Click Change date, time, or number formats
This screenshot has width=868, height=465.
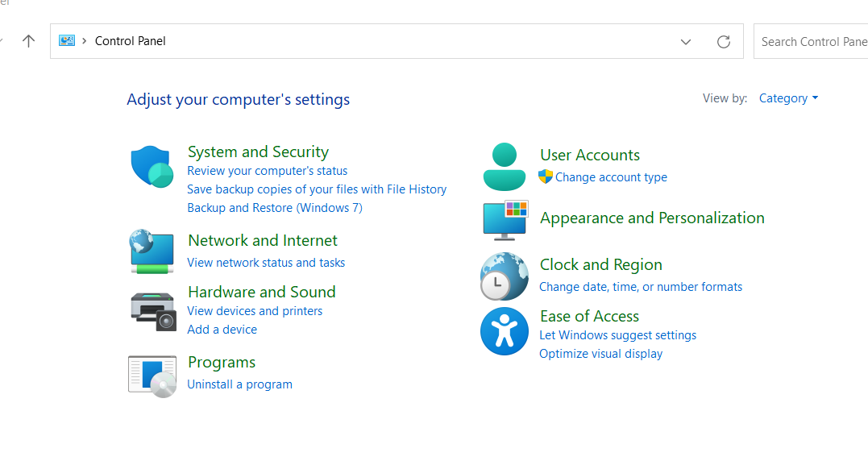coord(641,287)
